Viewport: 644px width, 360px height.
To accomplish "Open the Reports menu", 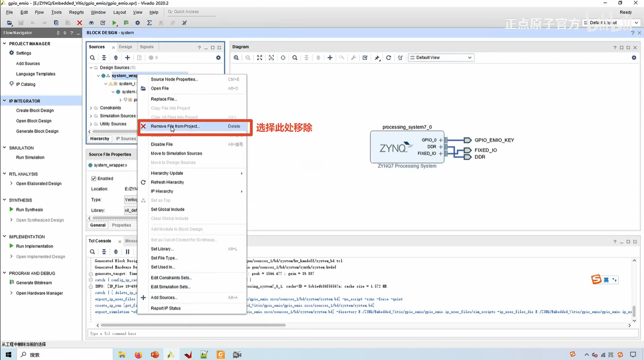I will click(76, 12).
